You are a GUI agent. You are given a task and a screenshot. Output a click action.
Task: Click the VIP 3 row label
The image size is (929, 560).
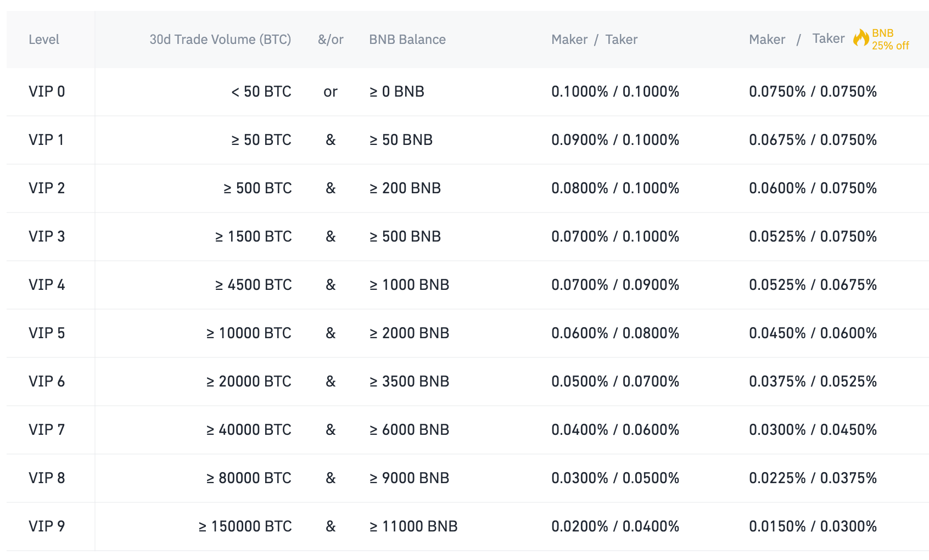pyautogui.click(x=47, y=237)
